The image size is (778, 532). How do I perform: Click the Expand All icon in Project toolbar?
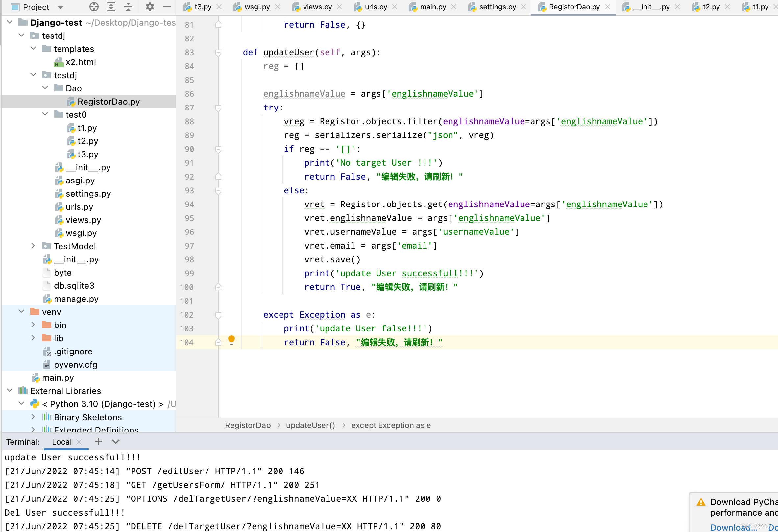[111, 7]
